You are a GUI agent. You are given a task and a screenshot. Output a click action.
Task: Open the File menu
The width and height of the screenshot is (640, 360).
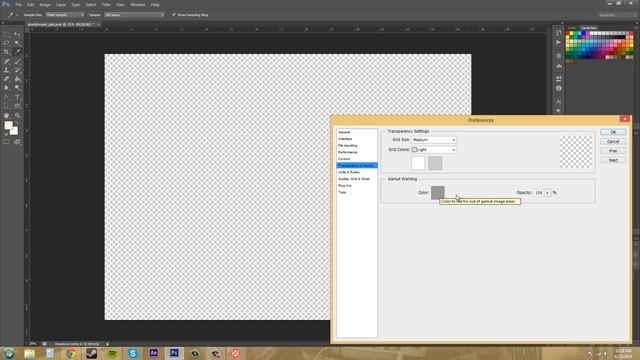pyautogui.click(x=18, y=5)
